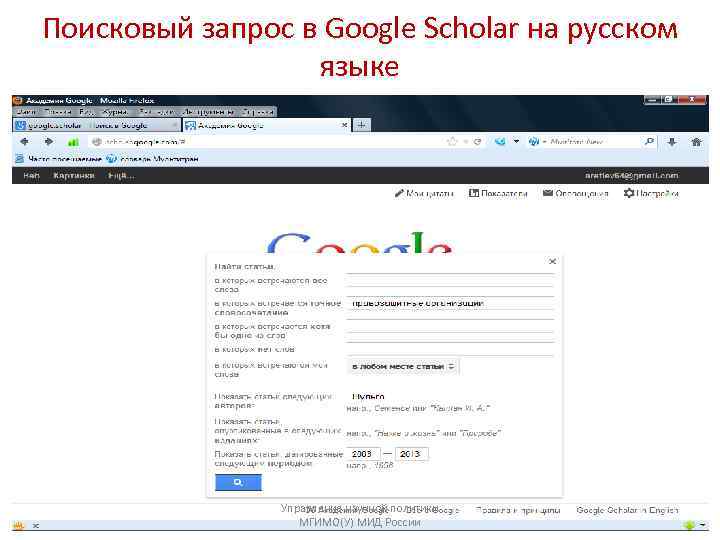Open Google Scholar in English link
Viewport: 720px width, 540px height.
(x=627, y=510)
